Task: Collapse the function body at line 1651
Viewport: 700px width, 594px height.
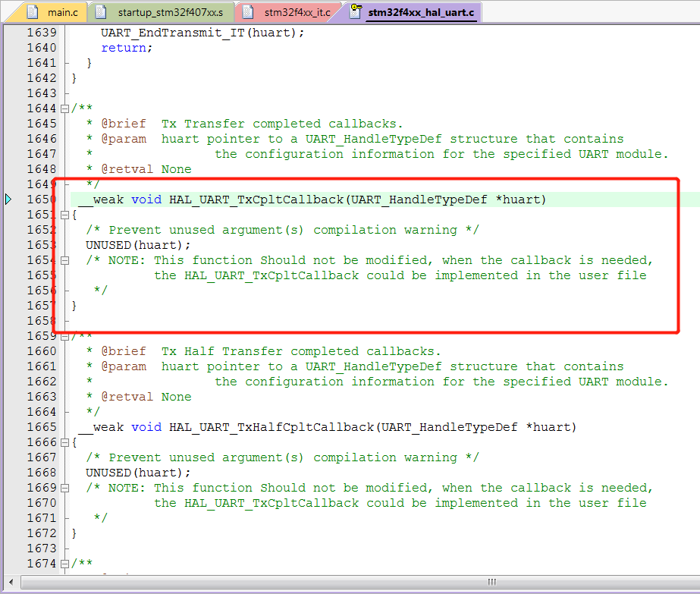Action: pos(64,215)
